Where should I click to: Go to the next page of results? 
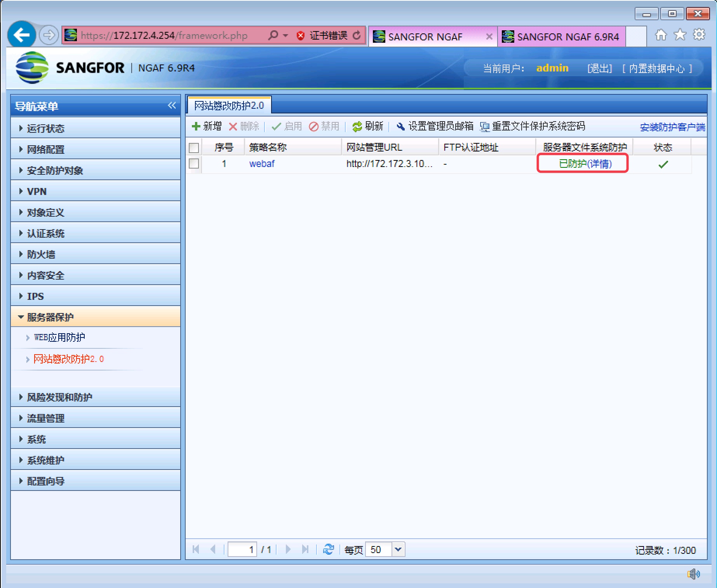click(288, 549)
